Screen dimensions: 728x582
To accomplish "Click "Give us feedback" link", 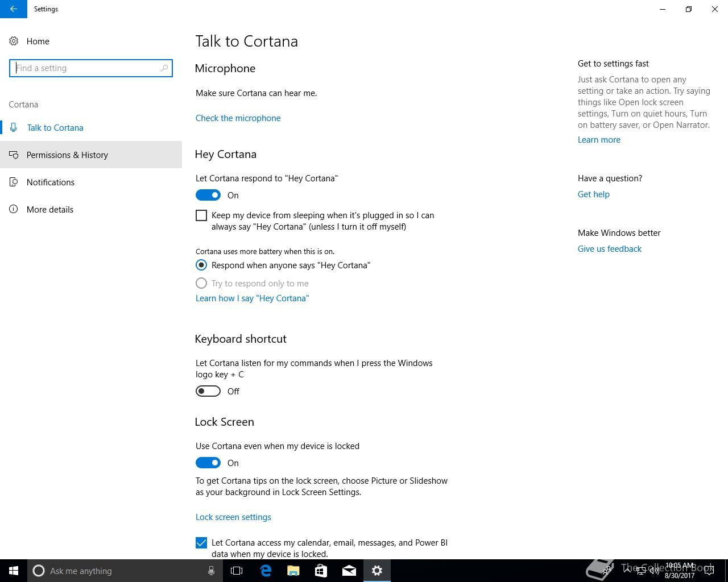I will pos(609,249).
